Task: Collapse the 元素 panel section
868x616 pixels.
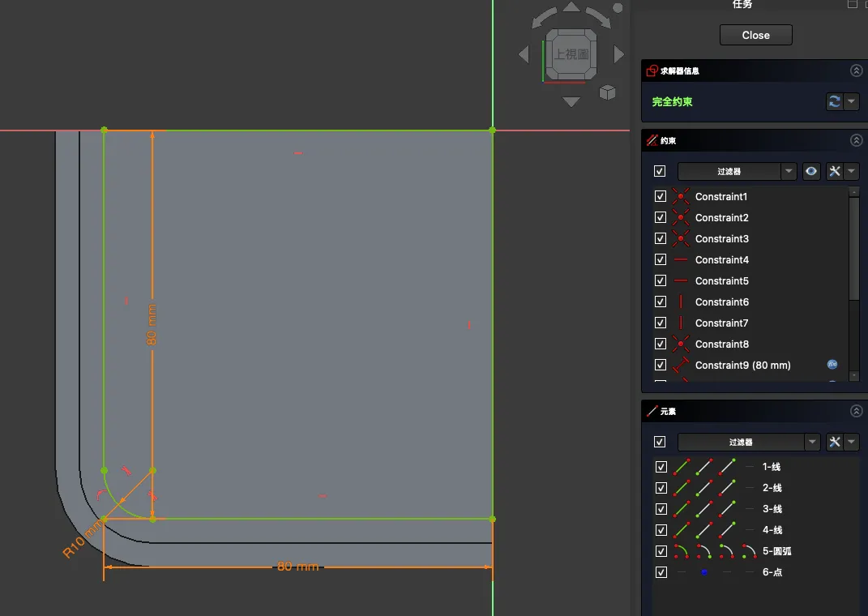Action: tap(856, 411)
